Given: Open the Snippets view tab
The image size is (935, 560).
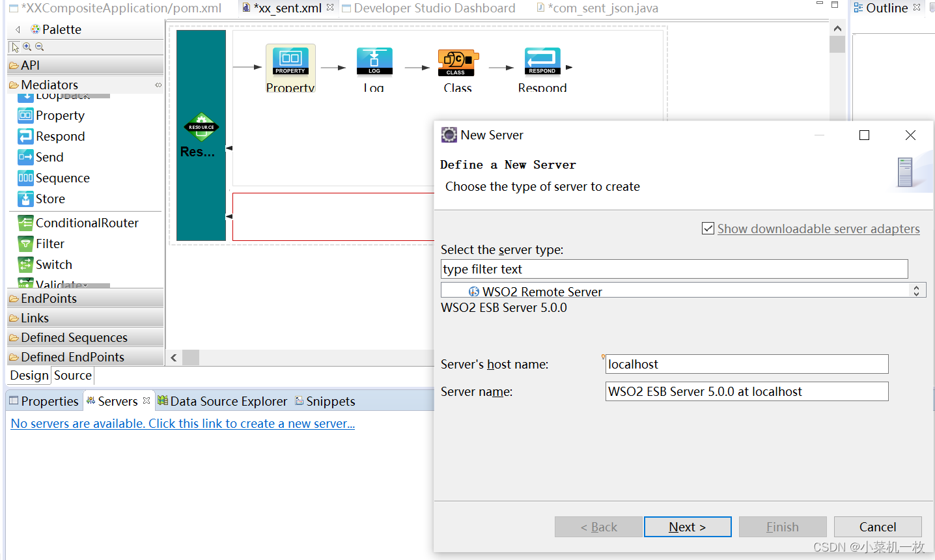Looking at the screenshot, I should (325, 401).
